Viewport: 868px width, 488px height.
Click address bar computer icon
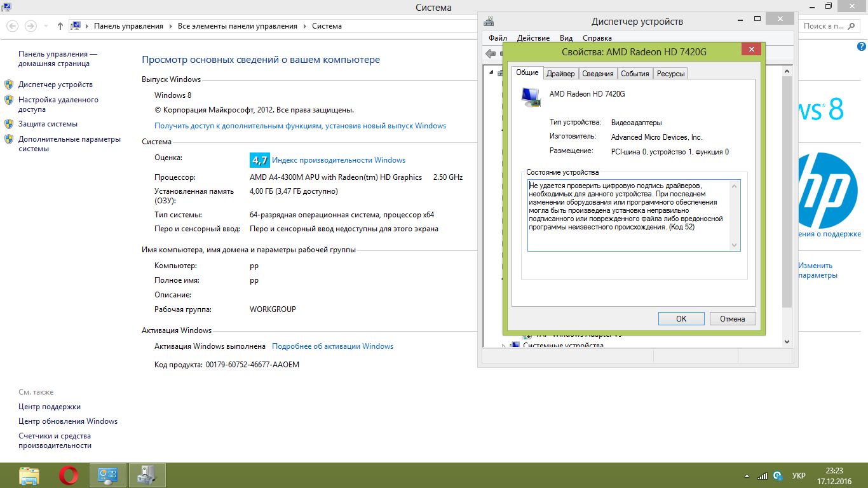tap(76, 26)
